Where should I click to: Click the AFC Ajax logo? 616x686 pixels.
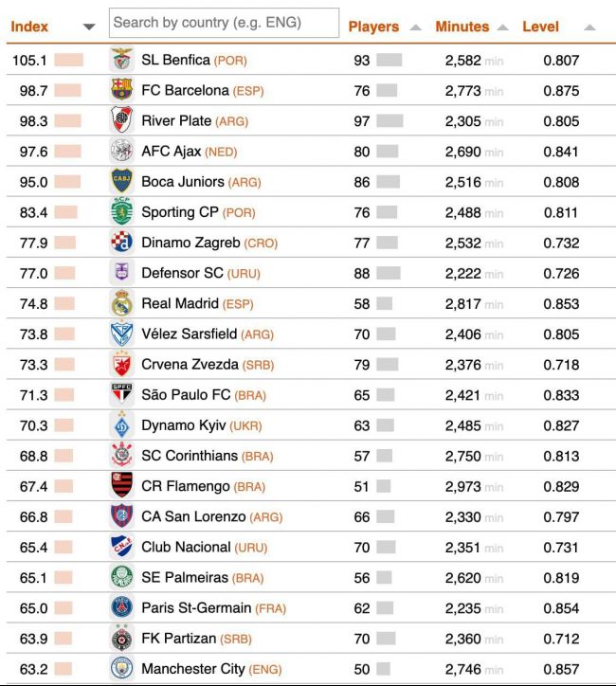coord(121,151)
